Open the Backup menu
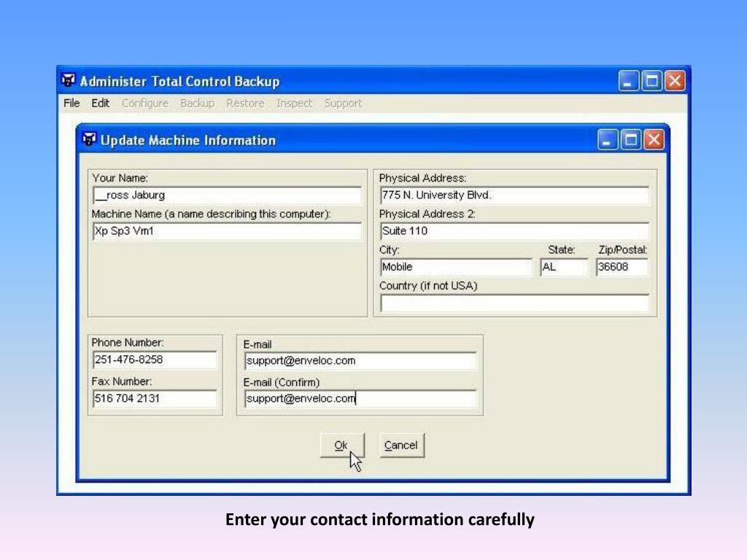The height and width of the screenshot is (560, 747). 197,104
